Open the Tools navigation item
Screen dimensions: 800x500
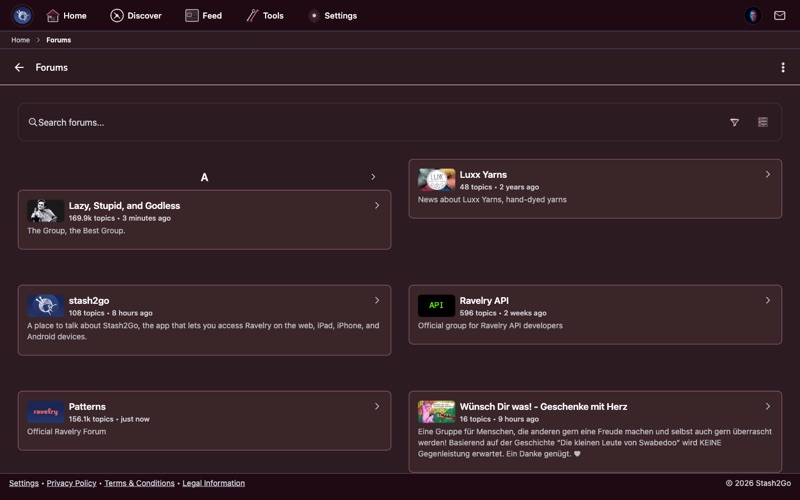264,16
